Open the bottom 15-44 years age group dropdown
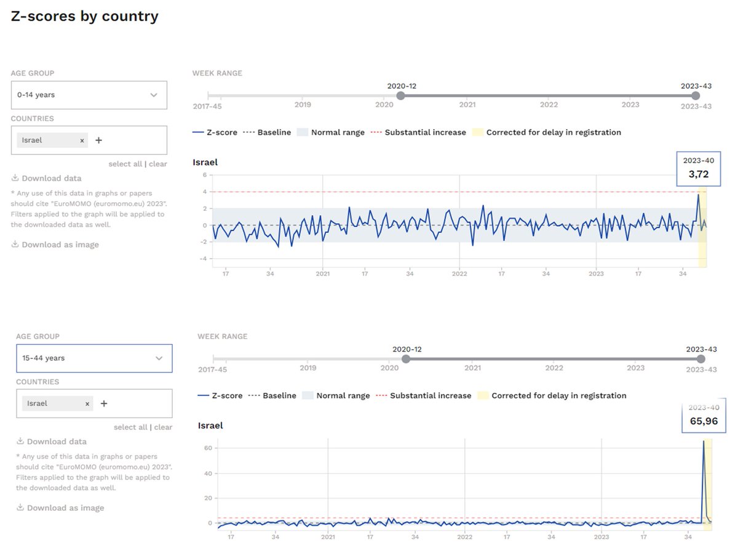 93,358
